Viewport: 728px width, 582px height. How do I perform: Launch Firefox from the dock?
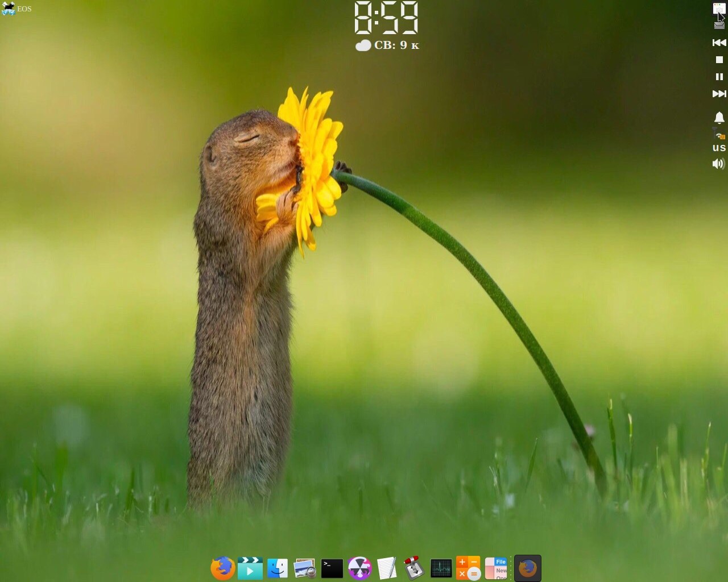point(222,568)
